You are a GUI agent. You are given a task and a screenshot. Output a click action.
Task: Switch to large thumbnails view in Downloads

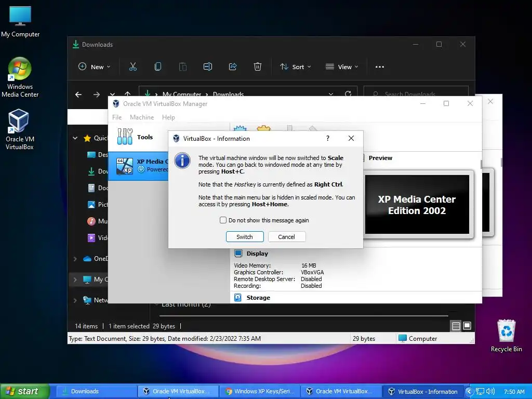[x=467, y=326]
